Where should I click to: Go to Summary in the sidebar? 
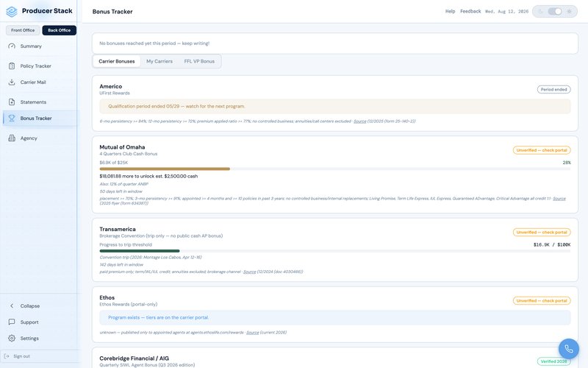pyautogui.click(x=31, y=46)
